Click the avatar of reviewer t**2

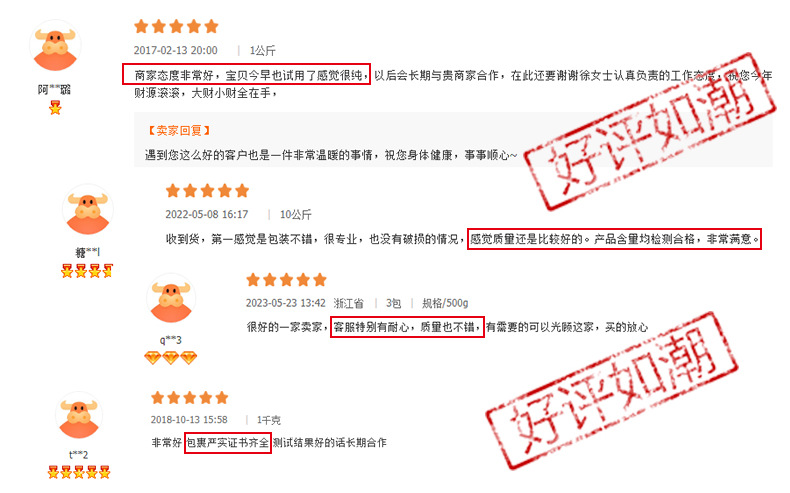click(79, 416)
